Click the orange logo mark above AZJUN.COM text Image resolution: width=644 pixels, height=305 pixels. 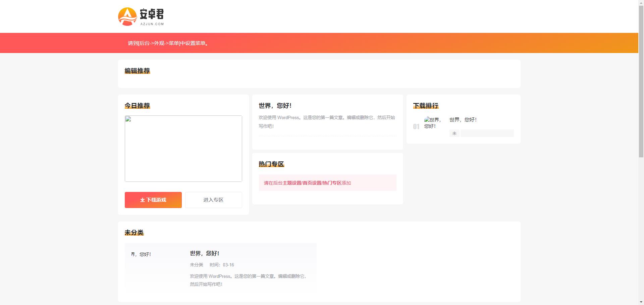127,16
